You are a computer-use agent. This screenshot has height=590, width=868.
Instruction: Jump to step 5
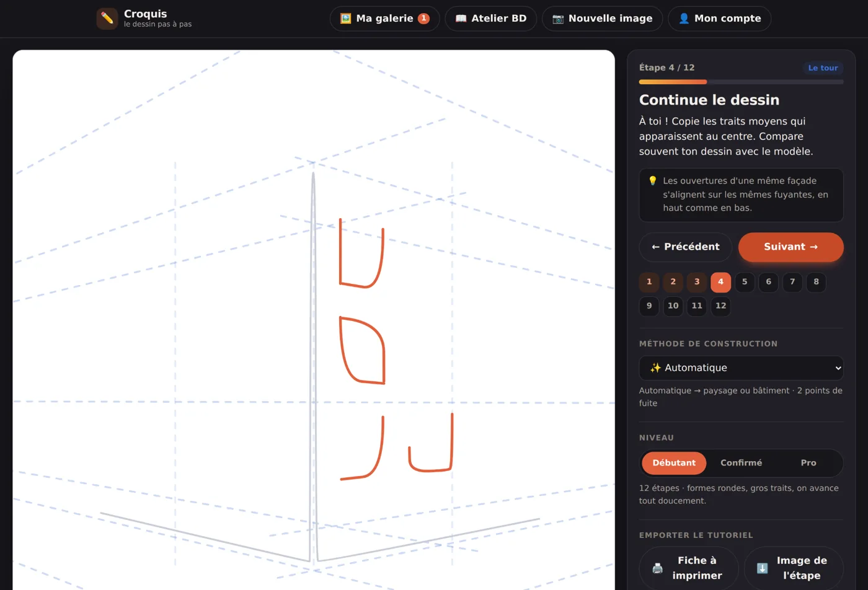[745, 282]
